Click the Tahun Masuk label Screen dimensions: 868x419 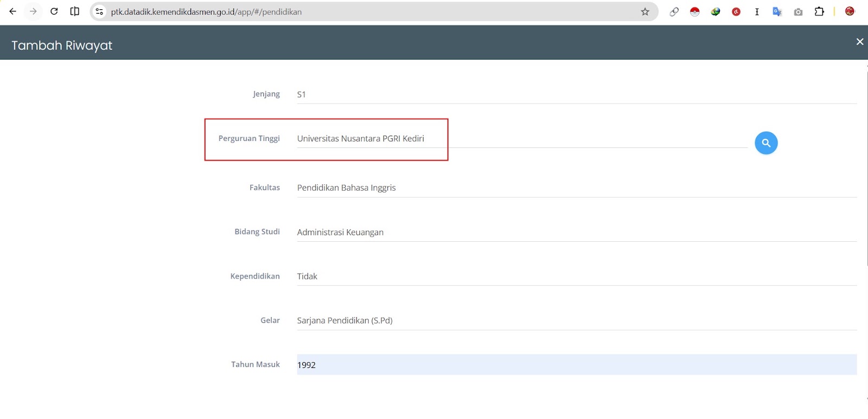pyautogui.click(x=256, y=364)
